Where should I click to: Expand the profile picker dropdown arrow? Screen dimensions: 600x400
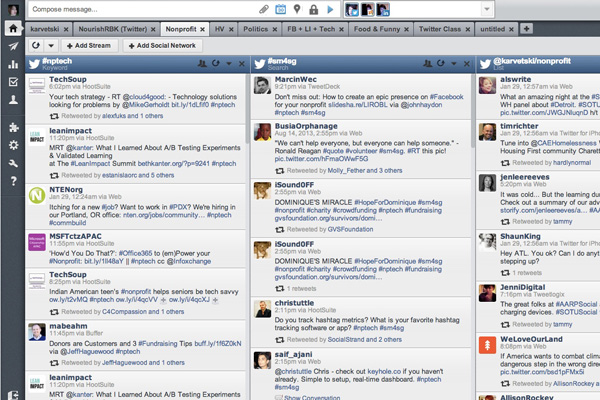click(x=487, y=9)
